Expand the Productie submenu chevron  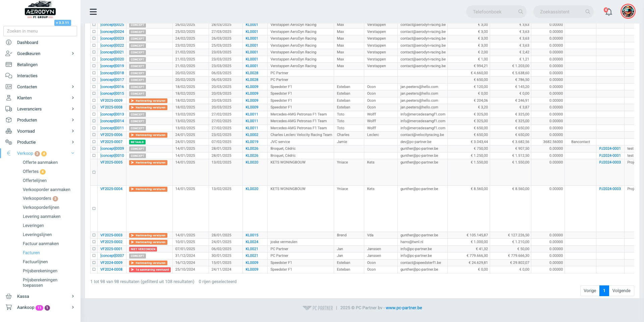click(x=73, y=142)
